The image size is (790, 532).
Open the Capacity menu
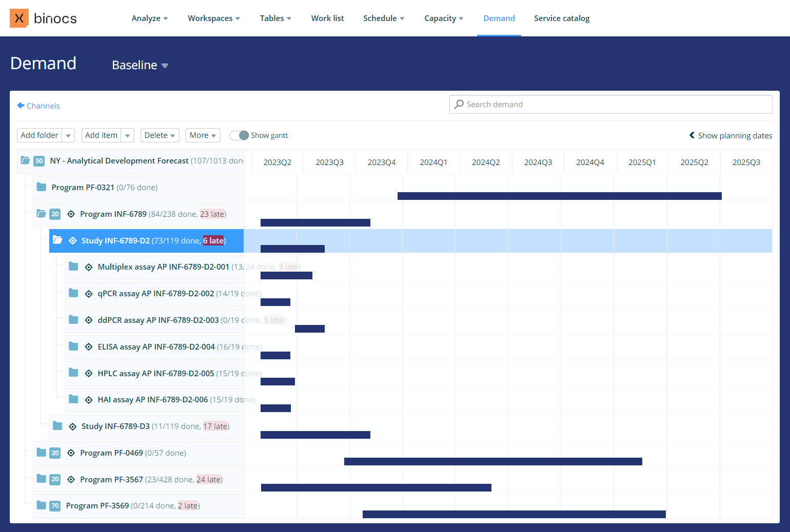[444, 18]
